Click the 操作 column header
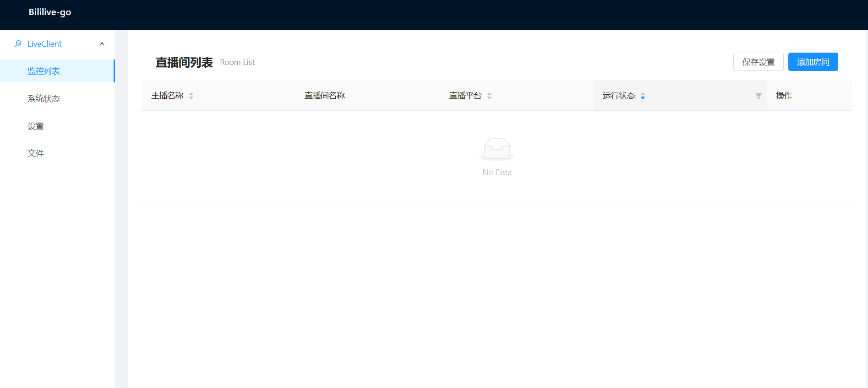Viewport: 868px width, 388px height. [x=784, y=96]
